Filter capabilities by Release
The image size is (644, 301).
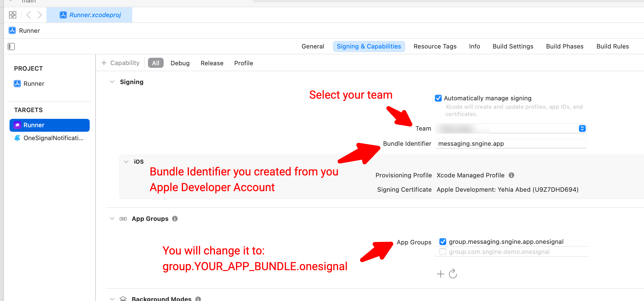point(212,63)
